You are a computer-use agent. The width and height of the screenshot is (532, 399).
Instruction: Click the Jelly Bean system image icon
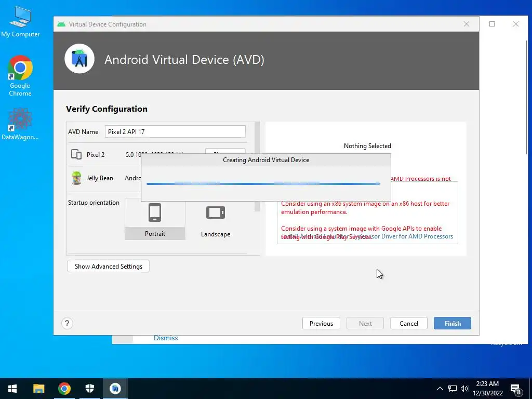click(x=77, y=178)
